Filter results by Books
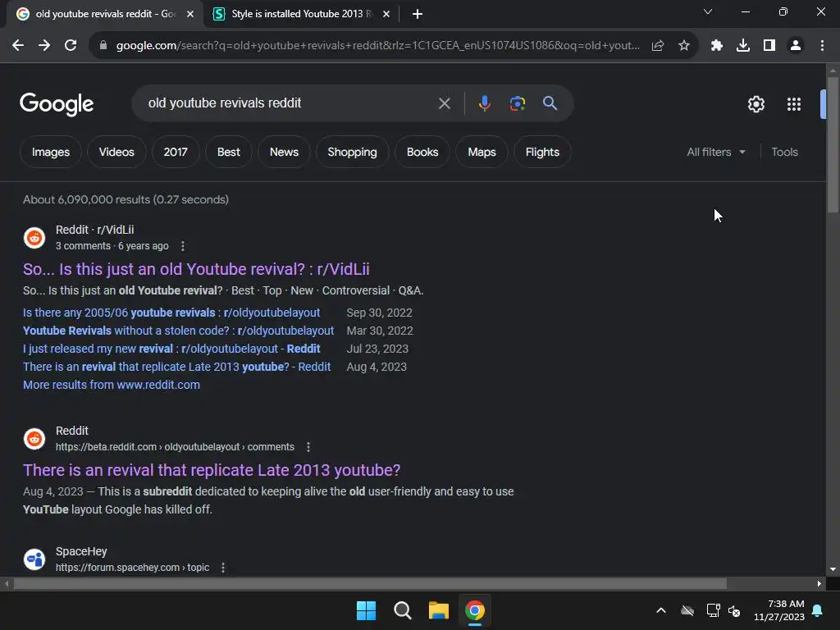The height and width of the screenshot is (630, 840). (422, 152)
